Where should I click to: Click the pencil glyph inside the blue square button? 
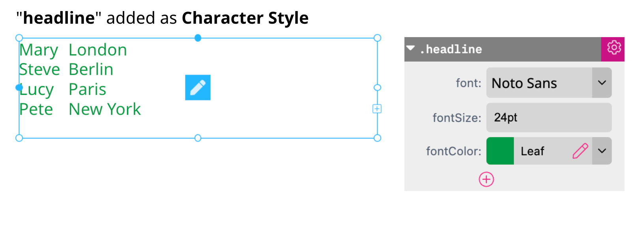[x=198, y=87]
